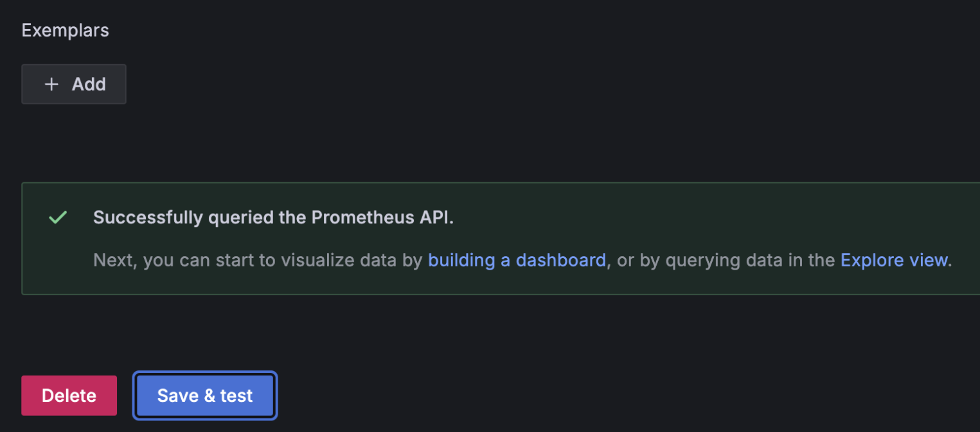
Task: Click the word 'Save' on the blue button
Action: [x=177, y=395]
